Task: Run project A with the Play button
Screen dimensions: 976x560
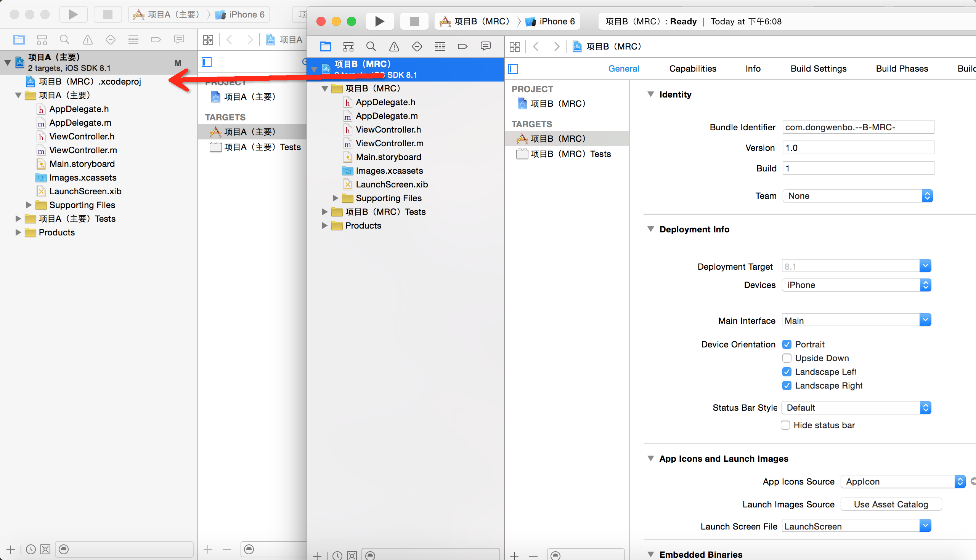Action: (73, 14)
